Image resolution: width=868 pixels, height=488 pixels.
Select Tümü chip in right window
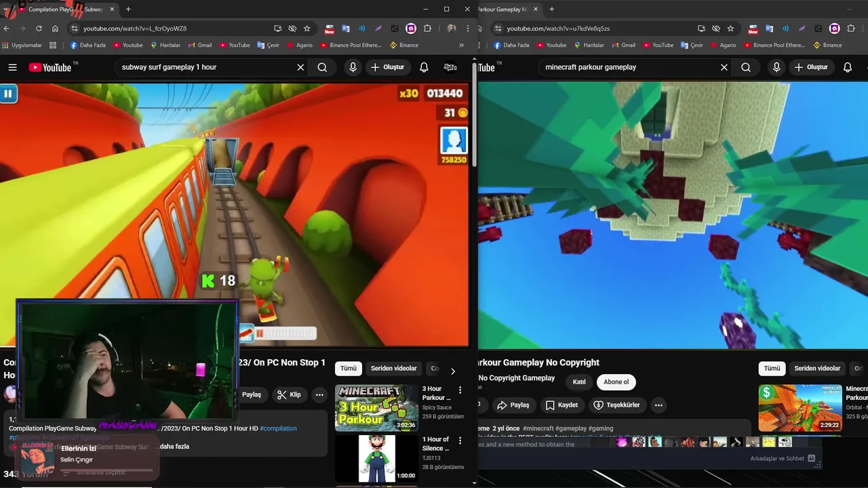coord(772,369)
